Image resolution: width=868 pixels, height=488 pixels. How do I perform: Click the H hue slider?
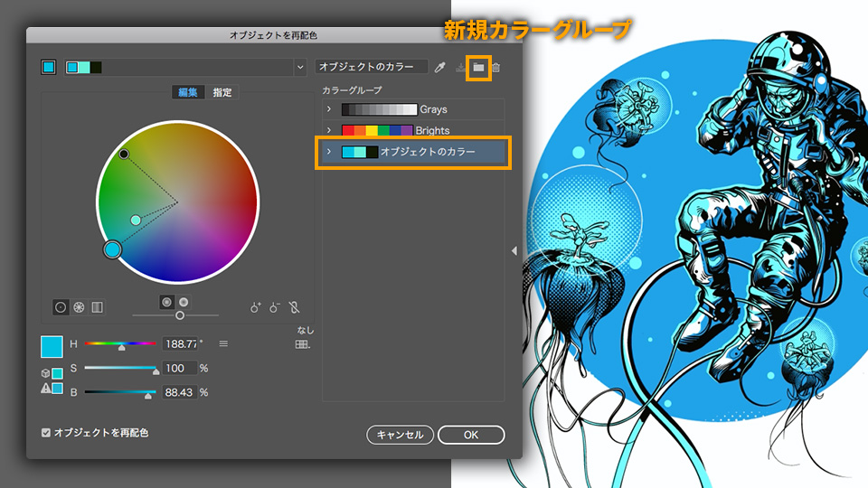pos(120,344)
